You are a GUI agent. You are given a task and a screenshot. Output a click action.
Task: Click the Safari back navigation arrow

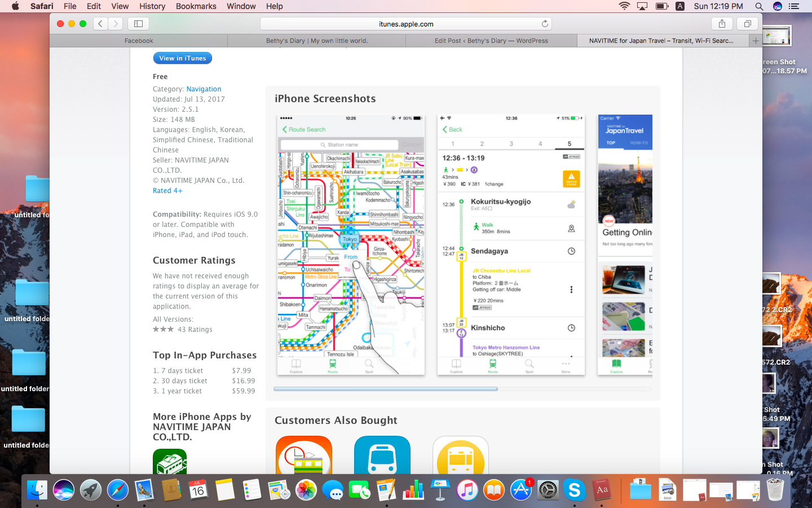coord(100,24)
